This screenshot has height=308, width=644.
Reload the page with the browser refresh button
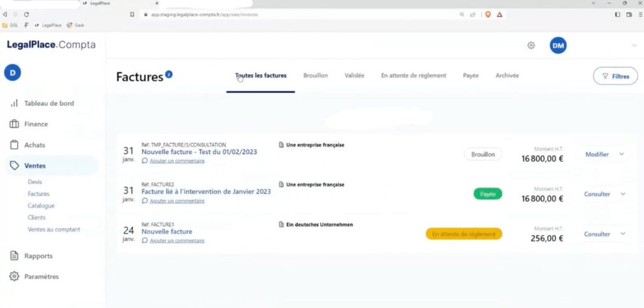pos(26,14)
